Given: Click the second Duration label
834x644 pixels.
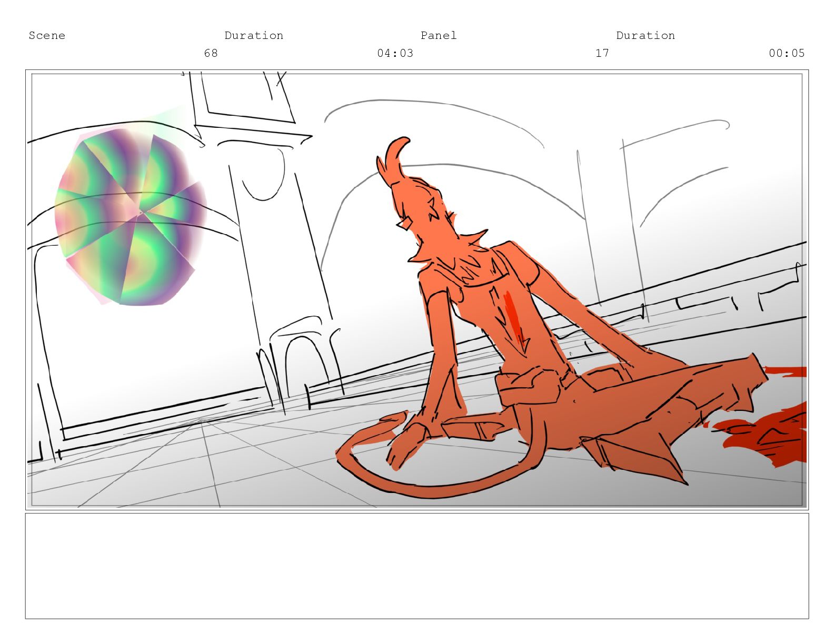Looking at the screenshot, I should point(646,36).
